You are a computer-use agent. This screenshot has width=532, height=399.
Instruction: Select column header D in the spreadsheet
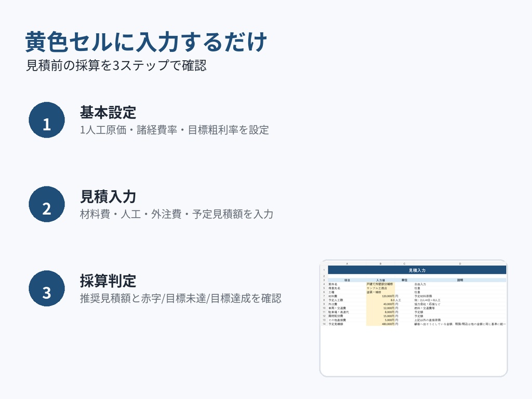(460, 263)
